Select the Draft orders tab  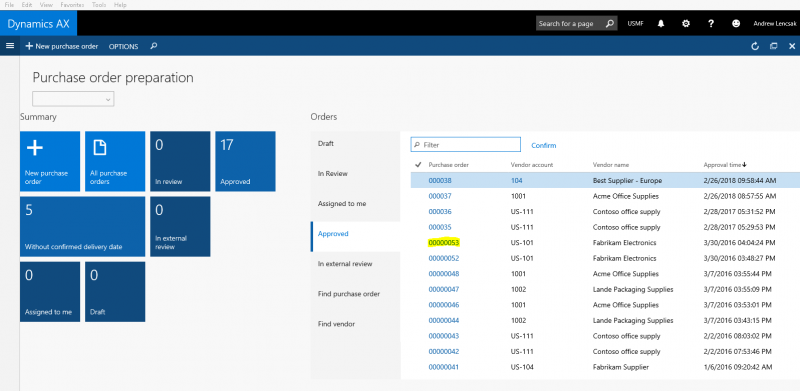pyautogui.click(x=356, y=143)
